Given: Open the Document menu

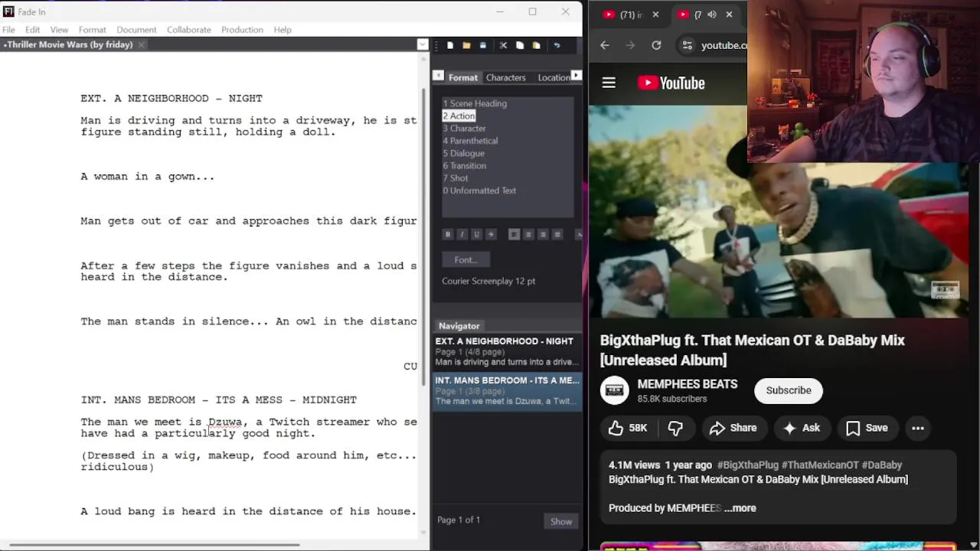Looking at the screenshot, I should (136, 30).
